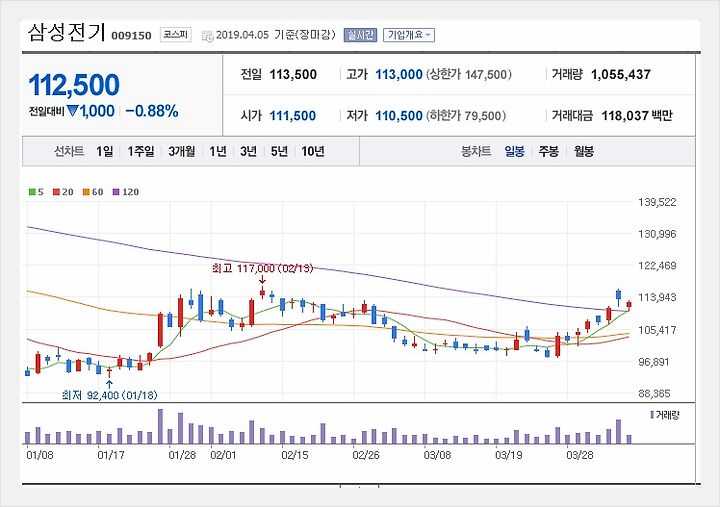Click the 122,469 price axis label
The height and width of the screenshot is (507, 720).
click(657, 265)
